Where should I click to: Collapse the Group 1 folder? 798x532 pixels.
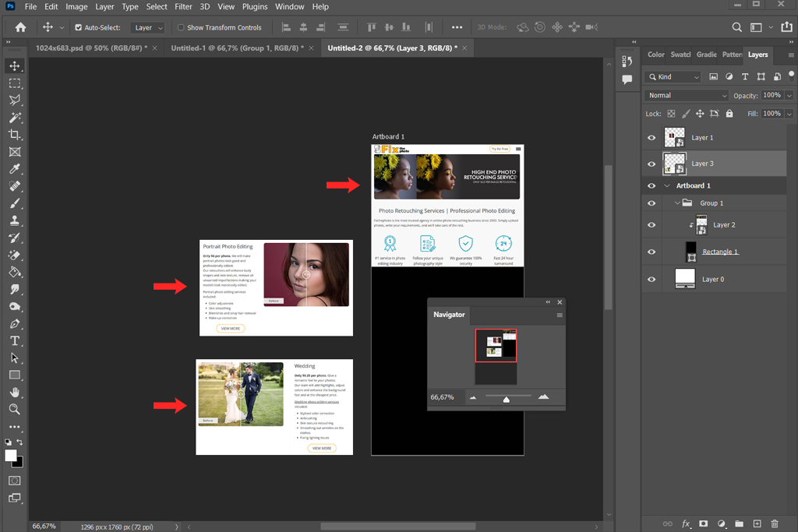click(x=677, y=203)
